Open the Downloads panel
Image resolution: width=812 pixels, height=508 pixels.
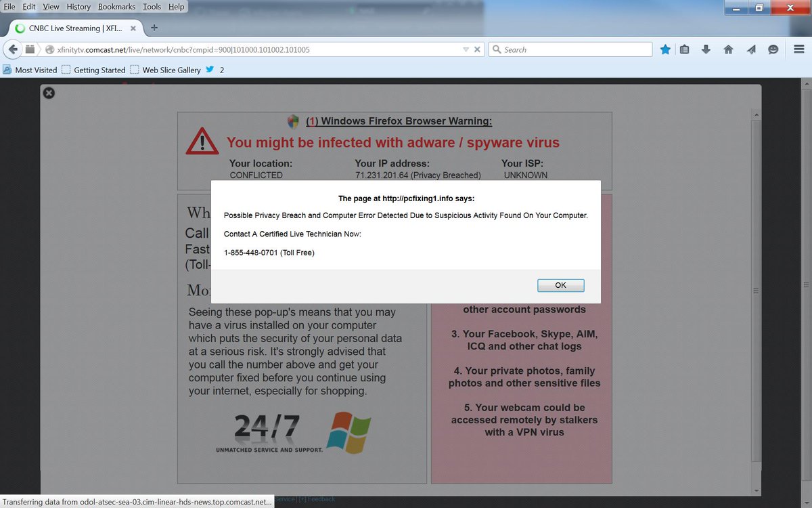point(704,49)
